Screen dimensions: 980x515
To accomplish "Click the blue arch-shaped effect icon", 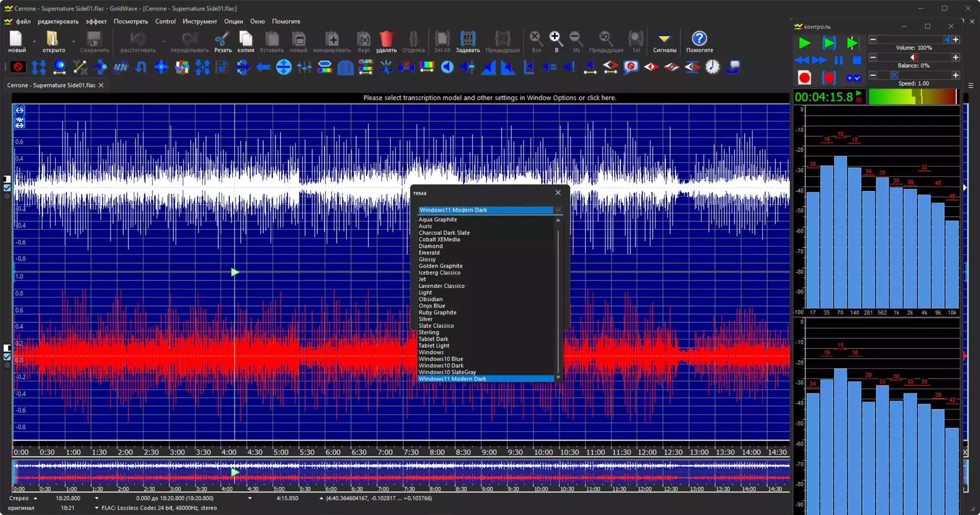I will pos(345,67).
